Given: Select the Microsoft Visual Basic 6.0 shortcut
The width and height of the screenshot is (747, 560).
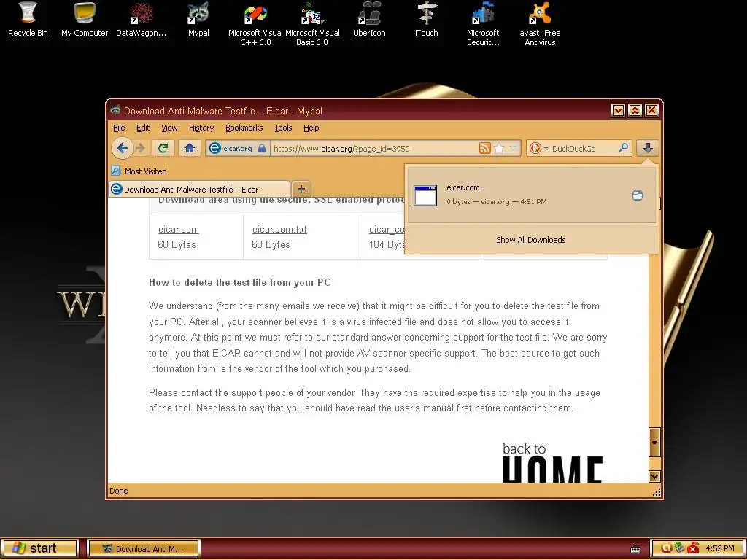Looking at the screenshot, I should pos(312,24).
